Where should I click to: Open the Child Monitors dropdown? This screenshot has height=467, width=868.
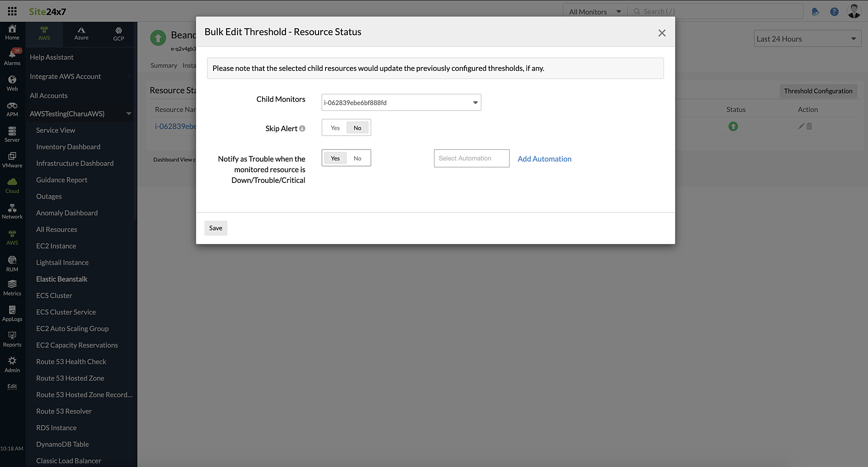tap(475, 102)
